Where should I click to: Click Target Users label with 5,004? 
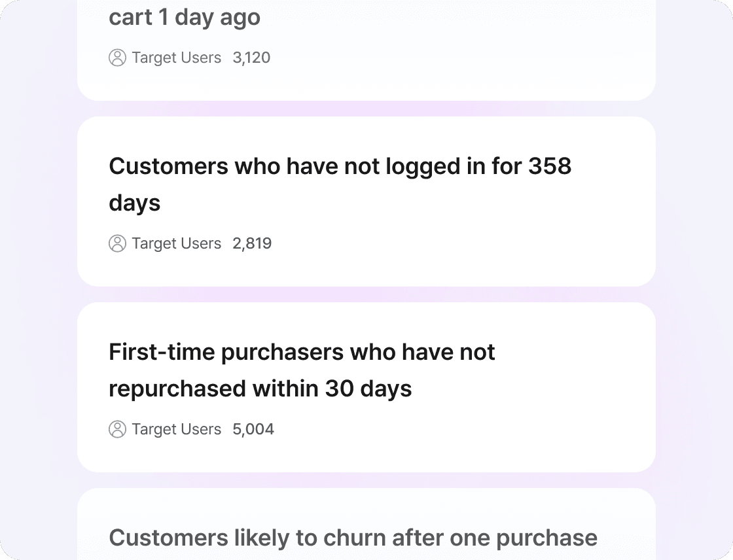[x=176, y=429]
